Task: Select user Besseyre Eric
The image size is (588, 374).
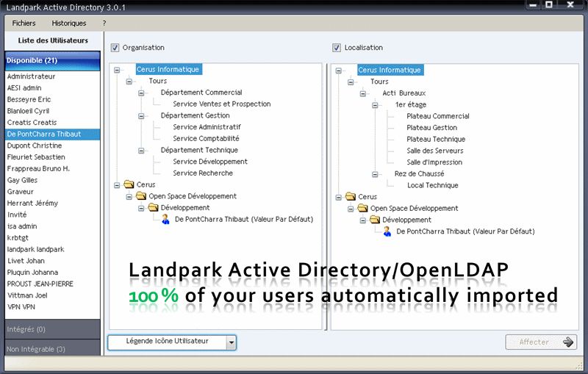Action: click(x=29, y=99)
